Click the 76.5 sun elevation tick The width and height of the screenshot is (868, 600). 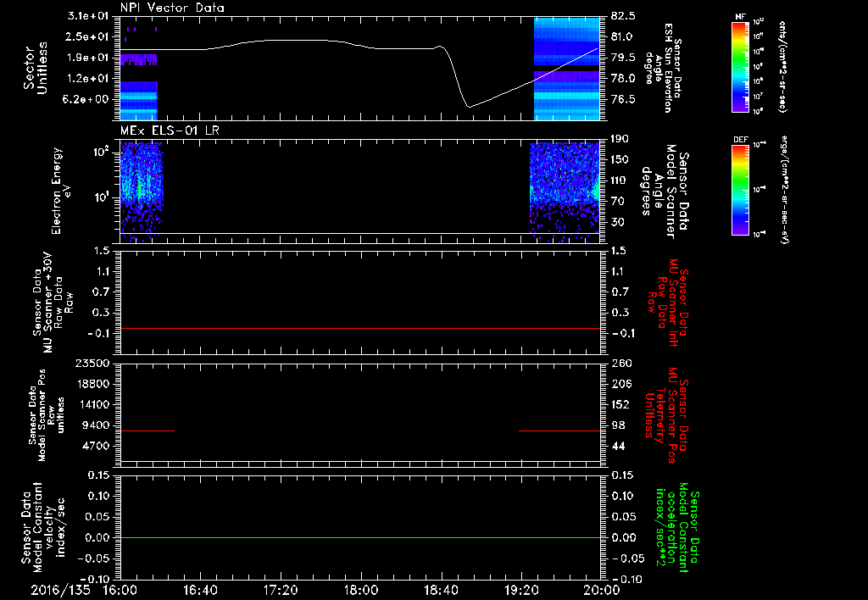tap(623, 100)
